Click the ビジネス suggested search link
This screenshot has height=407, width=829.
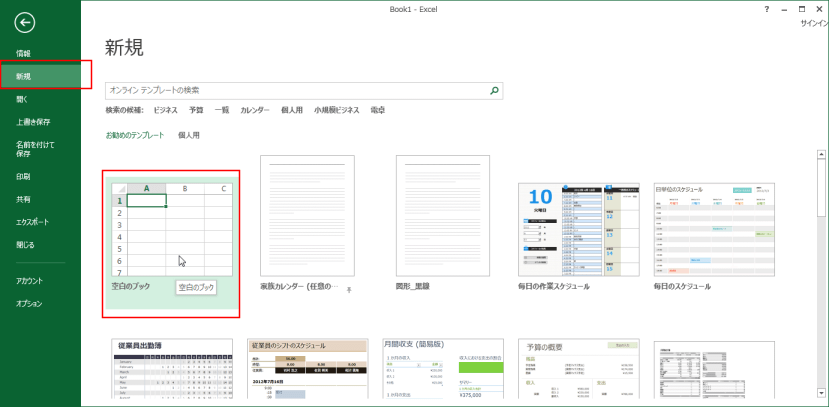166,110
